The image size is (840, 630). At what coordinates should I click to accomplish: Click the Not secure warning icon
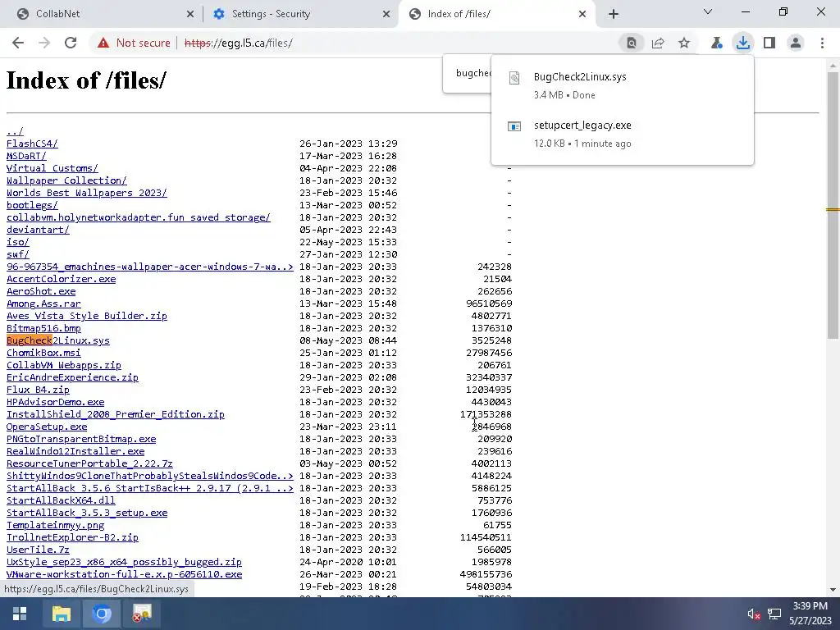tap(103, 43)
